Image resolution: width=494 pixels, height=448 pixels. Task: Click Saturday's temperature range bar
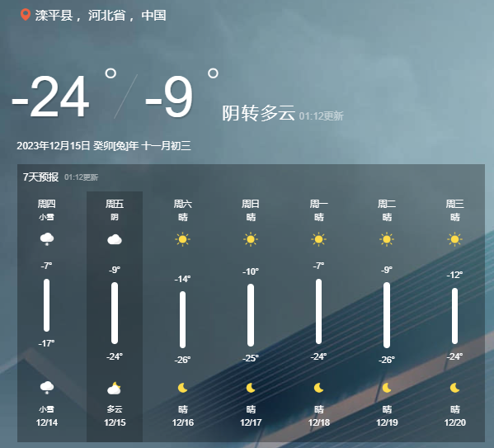183,319
